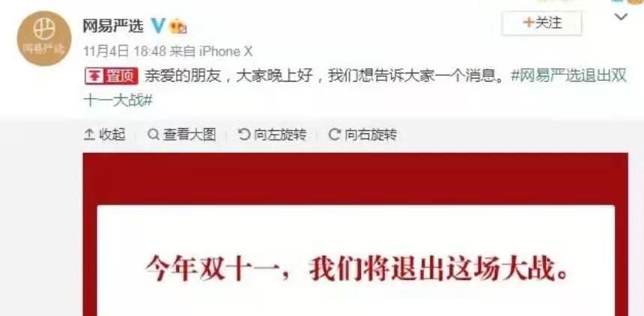Open the 11月4日 18:48 timestamp link
Screen dimensions: 644x316
click(x=125, y=52)
